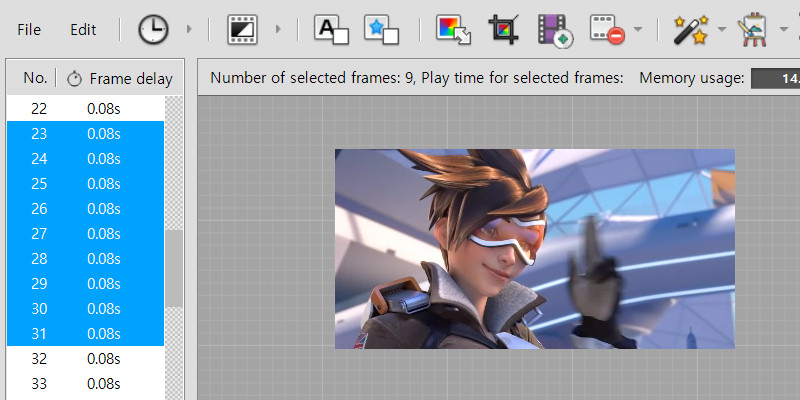
Task: Select frame row 26
Action: click(x=86, y=209)
